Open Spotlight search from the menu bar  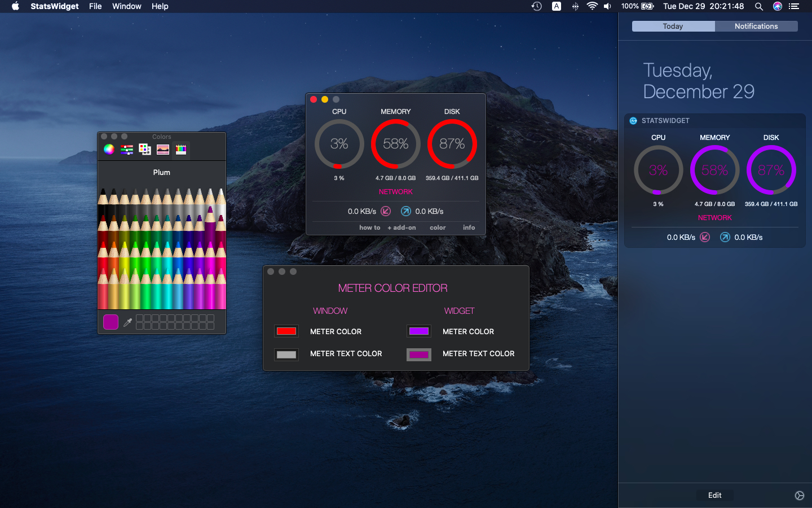click(x=759, y=6)
